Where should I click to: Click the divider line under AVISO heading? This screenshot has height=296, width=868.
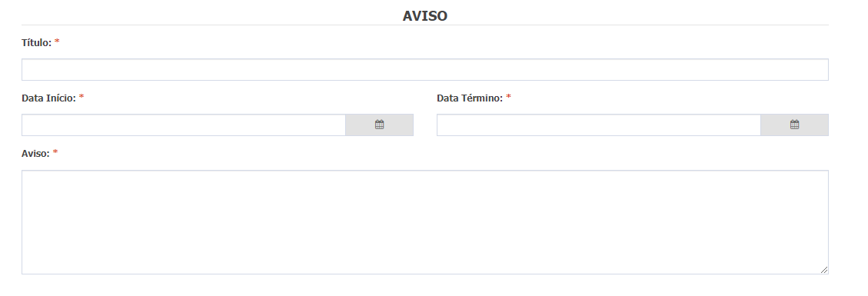pos(425,25)
